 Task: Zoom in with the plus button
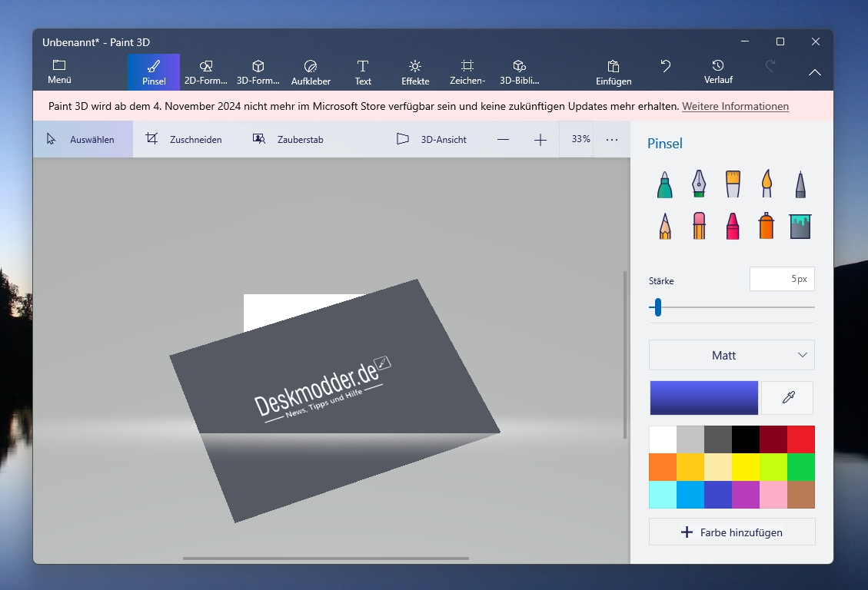point(540,140)
